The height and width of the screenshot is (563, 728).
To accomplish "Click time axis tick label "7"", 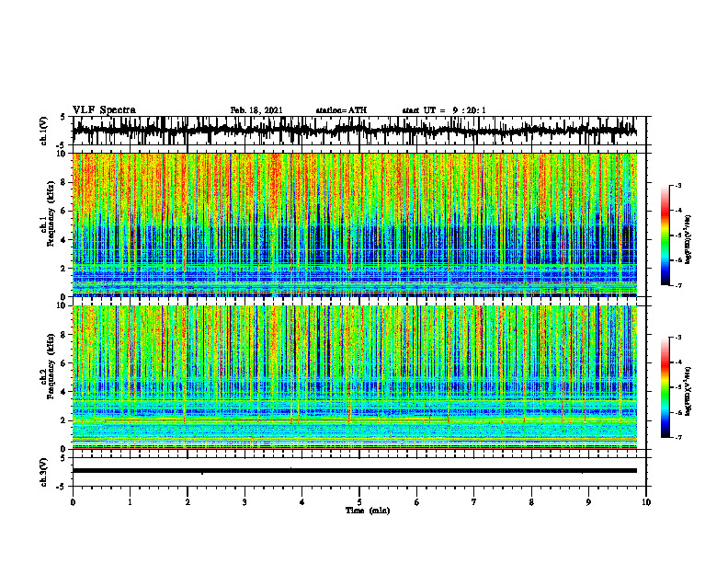I will click(474, 502).
